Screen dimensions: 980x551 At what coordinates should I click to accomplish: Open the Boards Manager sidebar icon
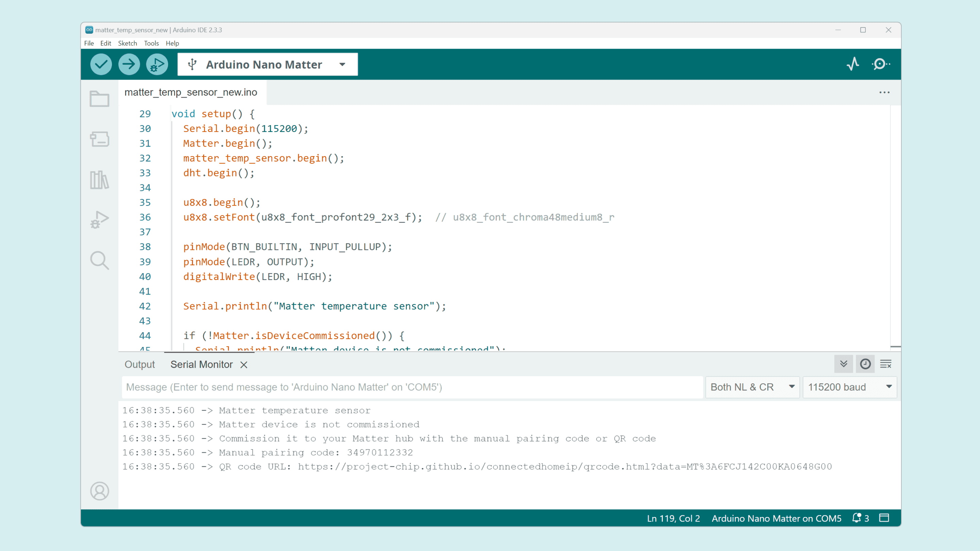coord(99,139)
